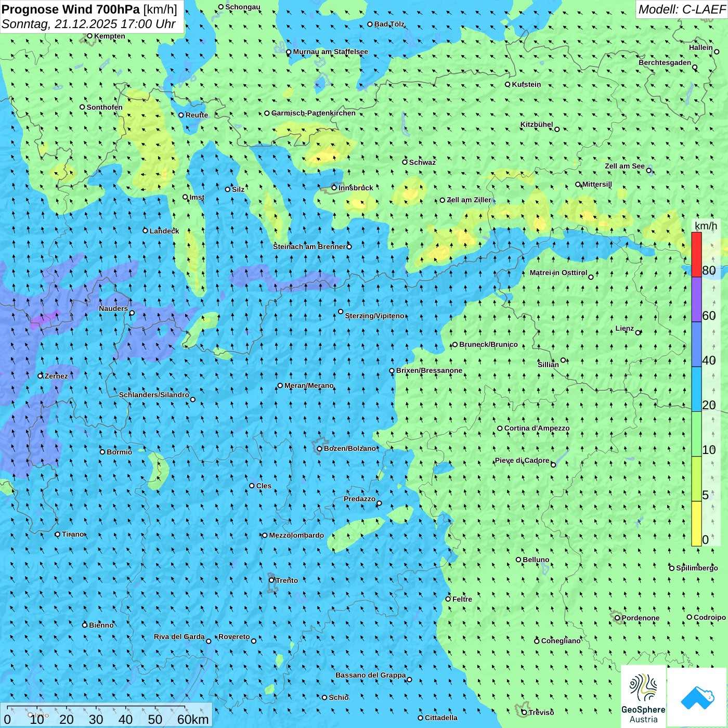Click the 'Conegliano' label

coord(561,641)
